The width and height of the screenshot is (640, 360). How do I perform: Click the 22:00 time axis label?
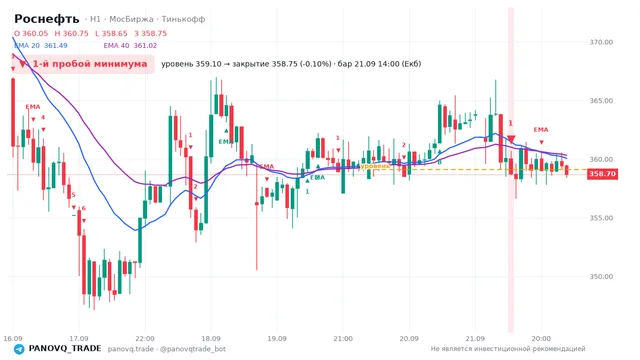coord(145,339)
